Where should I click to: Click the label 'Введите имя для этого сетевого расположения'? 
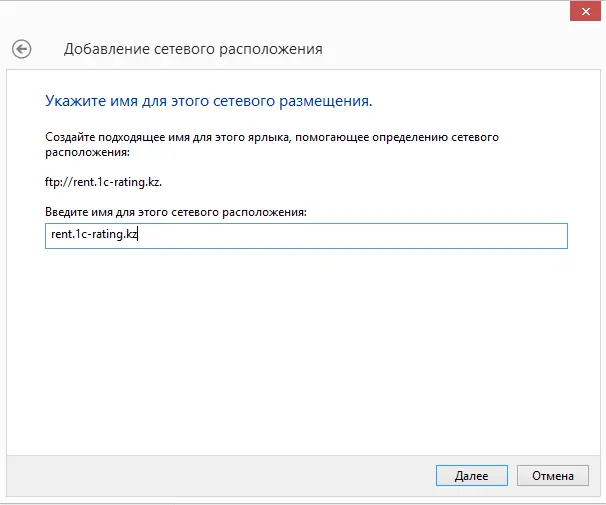(x=176, y=212)
